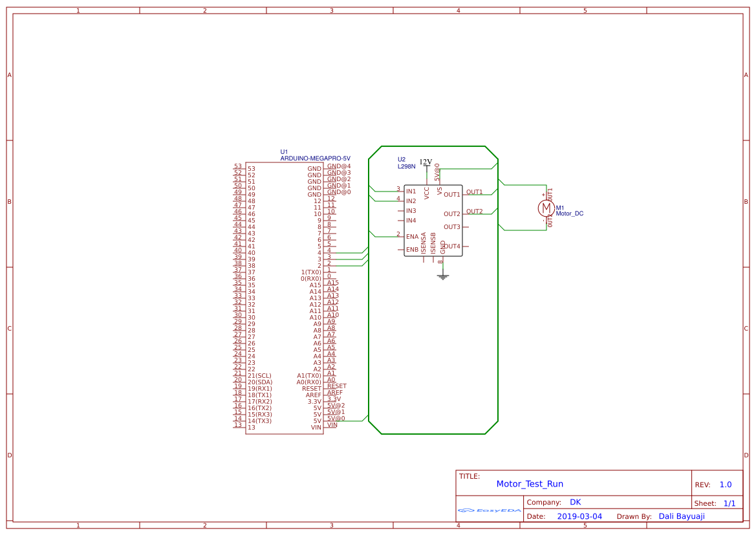Select the Drawn By name Dali Bayuaji
Image resolution: width=756 pixels, height=535 pixels.
point(682,516)
